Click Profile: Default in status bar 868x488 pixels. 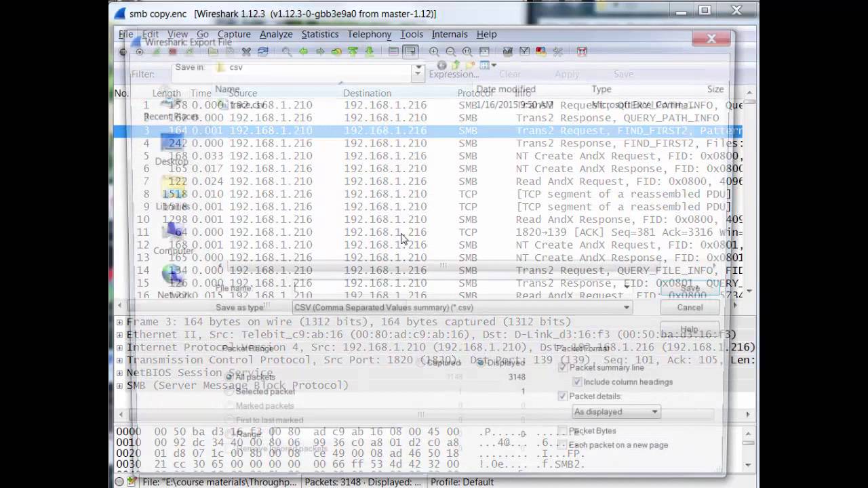[x=462, y=482]
